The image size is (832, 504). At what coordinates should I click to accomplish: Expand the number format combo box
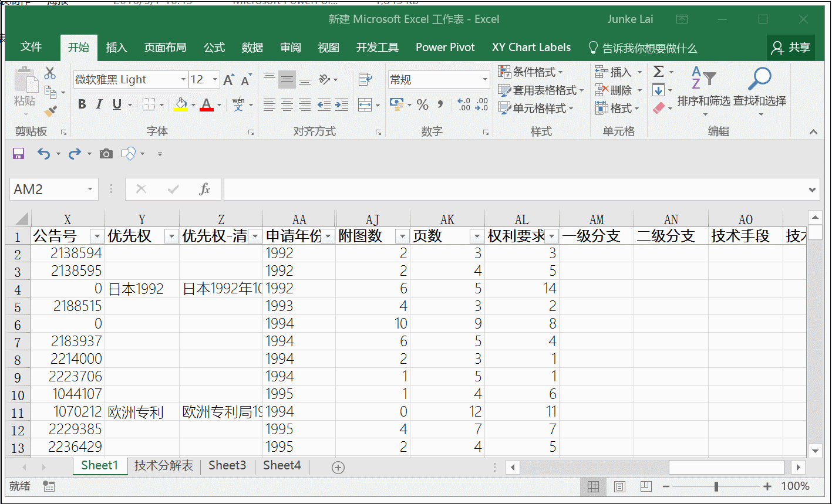pyautogui.click(x=485, y=79)
